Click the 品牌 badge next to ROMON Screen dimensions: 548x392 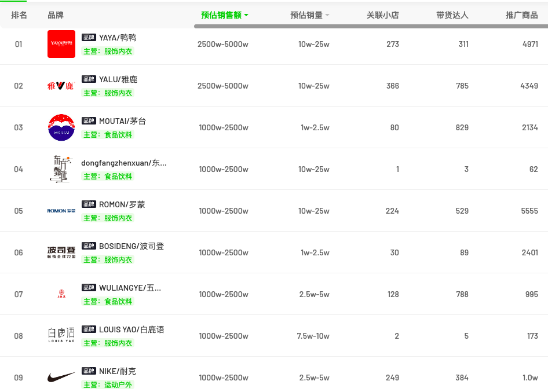click(x=89, y=204)
